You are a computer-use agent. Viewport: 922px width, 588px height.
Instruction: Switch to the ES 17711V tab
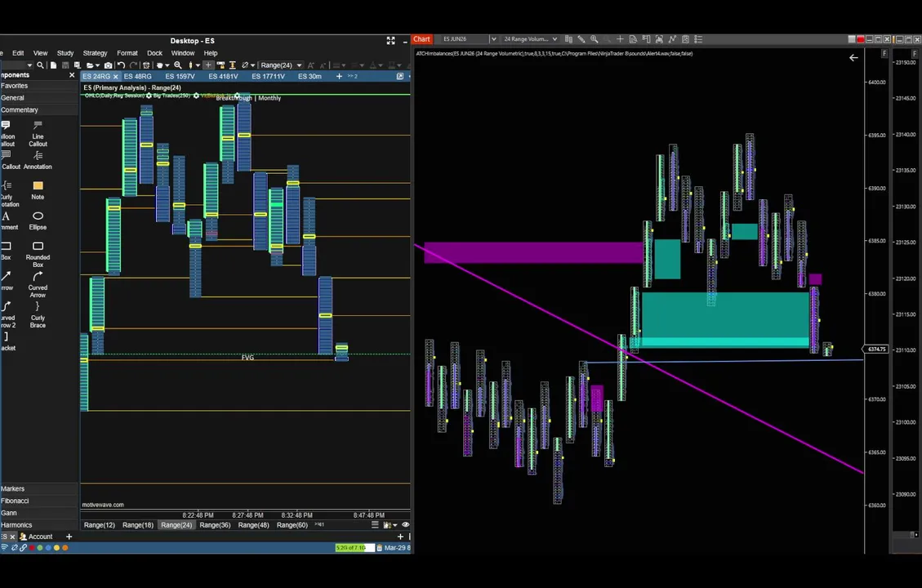268,77
